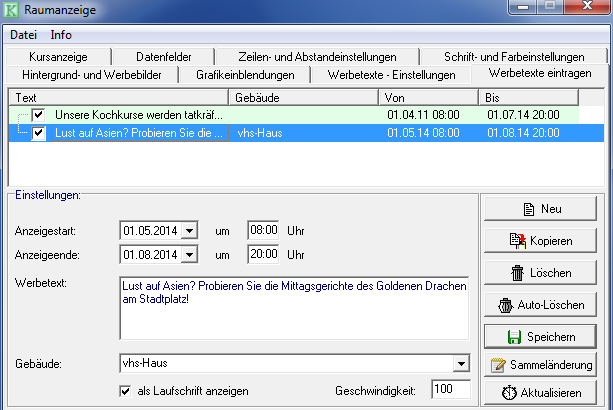Expand the Gebäude combo box
The height and width of the screenshot is (410, 613).
(x=461, y=363)
